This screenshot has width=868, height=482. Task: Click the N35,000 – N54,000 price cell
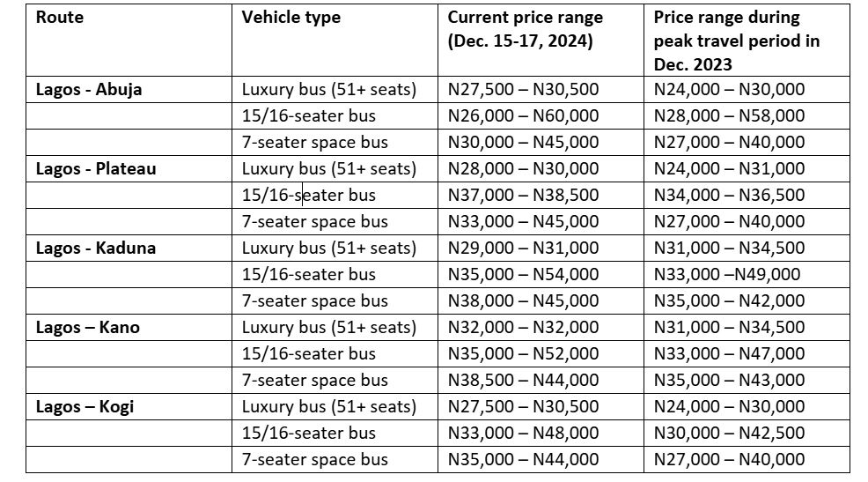(x=523, y=274)
